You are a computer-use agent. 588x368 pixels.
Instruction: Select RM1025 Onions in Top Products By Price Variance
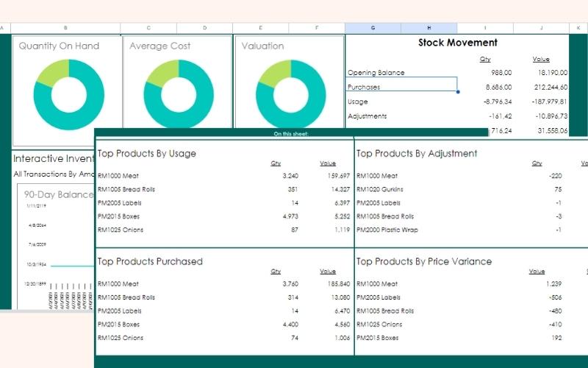tap(379, 325)
